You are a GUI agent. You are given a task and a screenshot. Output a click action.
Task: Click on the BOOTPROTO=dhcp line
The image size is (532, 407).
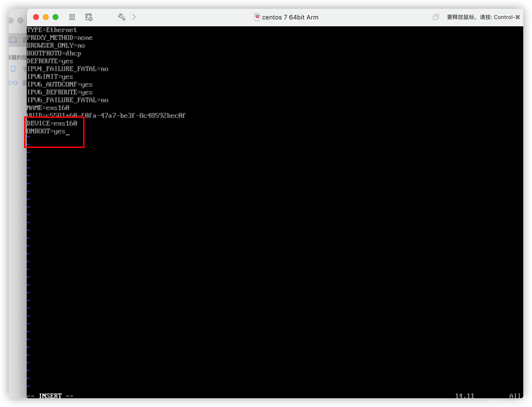[54, 53]
